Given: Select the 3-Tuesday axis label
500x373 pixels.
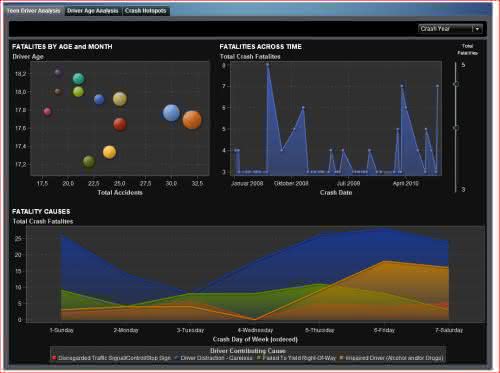Looking at the screenshot, I should (190, 330).
